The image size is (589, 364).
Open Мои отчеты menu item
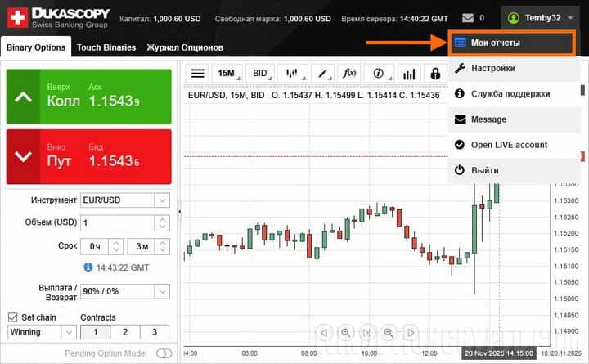click(x=511, y=43)
